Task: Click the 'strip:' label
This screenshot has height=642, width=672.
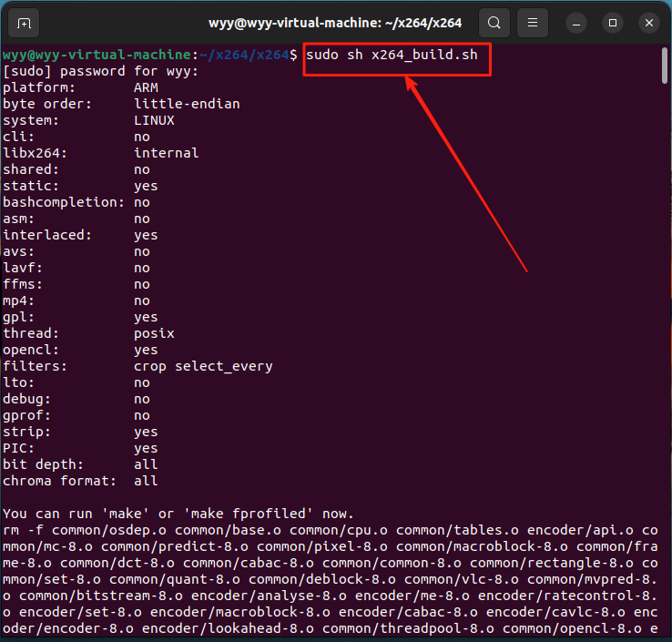Action: point(26,432)
